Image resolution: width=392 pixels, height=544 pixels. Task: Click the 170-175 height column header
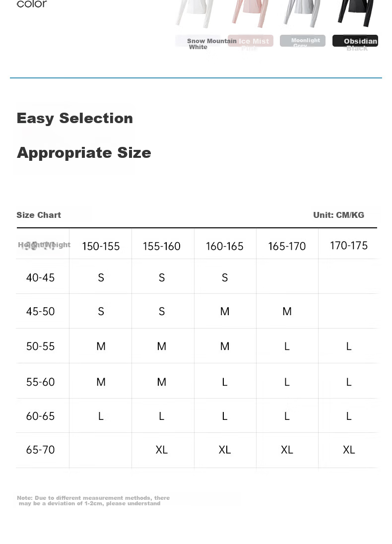tap(349, 246)
